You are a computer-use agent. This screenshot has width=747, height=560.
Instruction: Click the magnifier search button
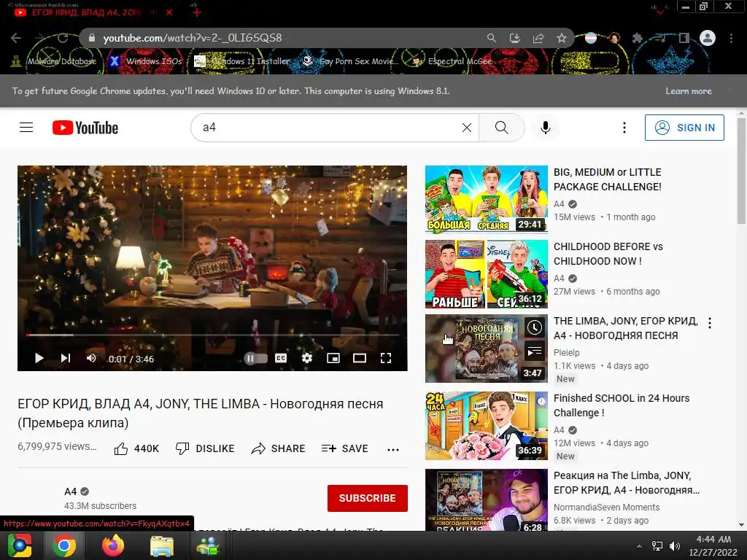502,128
